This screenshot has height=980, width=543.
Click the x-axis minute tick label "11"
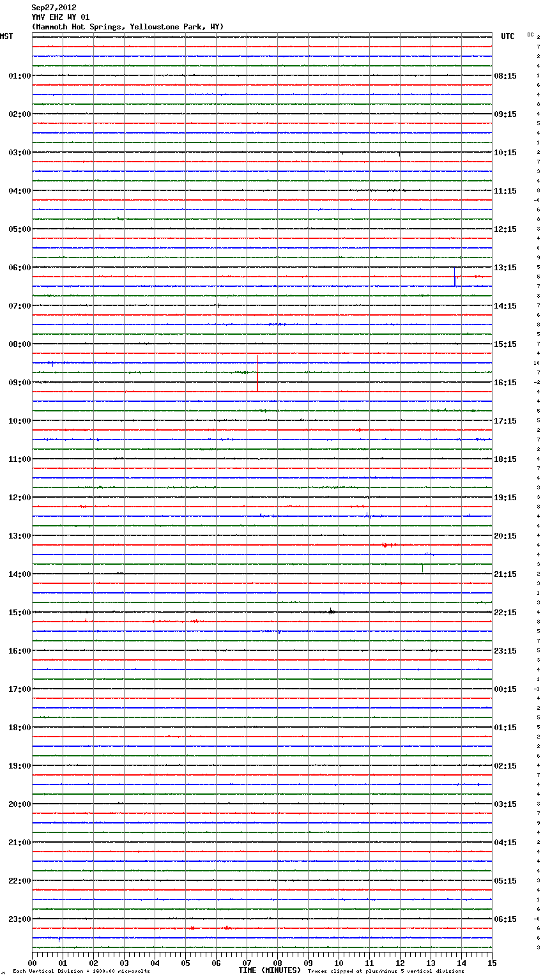pyautogui.click(x=369, y=963)
